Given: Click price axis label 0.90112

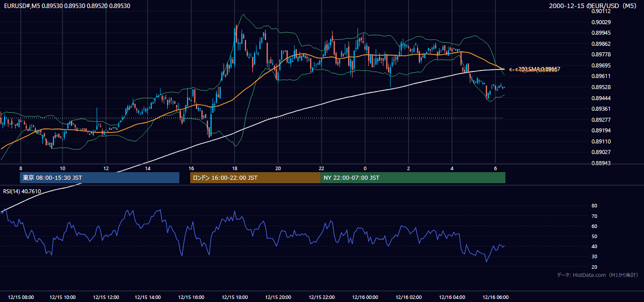Looking at the screenshot, I should pyautogui.click(x=601, y=11).
